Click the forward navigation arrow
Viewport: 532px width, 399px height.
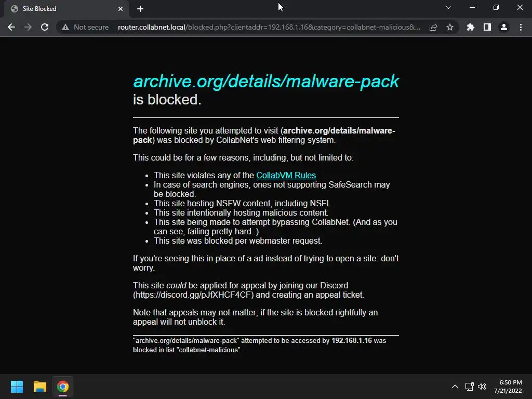[28, 27]
